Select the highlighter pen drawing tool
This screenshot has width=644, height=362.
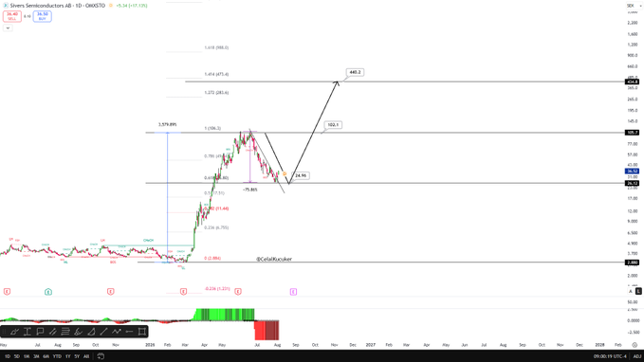pos(14,332)
